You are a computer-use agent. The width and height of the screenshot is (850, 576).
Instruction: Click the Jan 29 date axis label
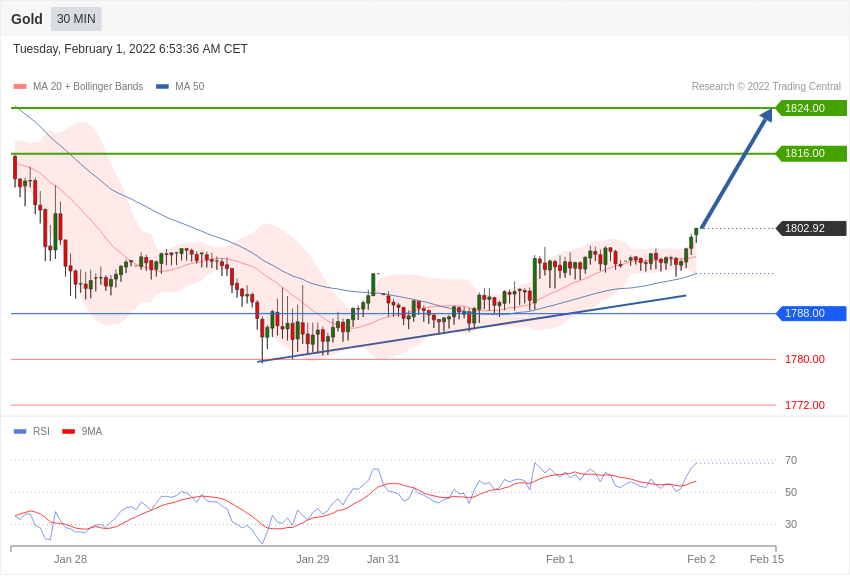click(x=313, y=559)
